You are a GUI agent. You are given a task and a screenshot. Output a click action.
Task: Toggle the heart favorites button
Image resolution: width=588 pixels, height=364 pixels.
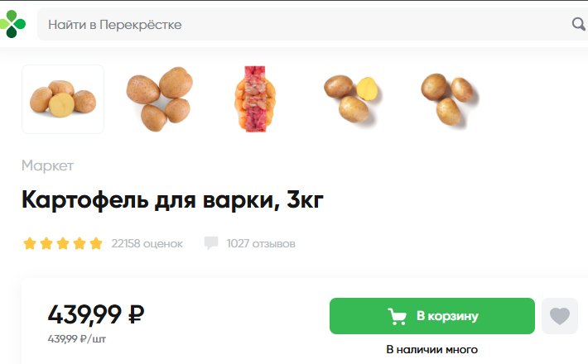coord(560,316)
